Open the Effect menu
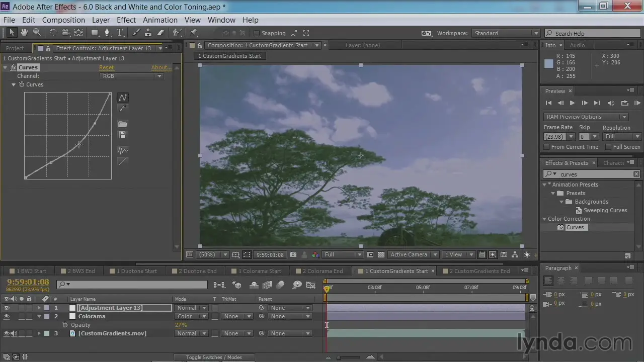The image size is (644, 362). (126, 20)
